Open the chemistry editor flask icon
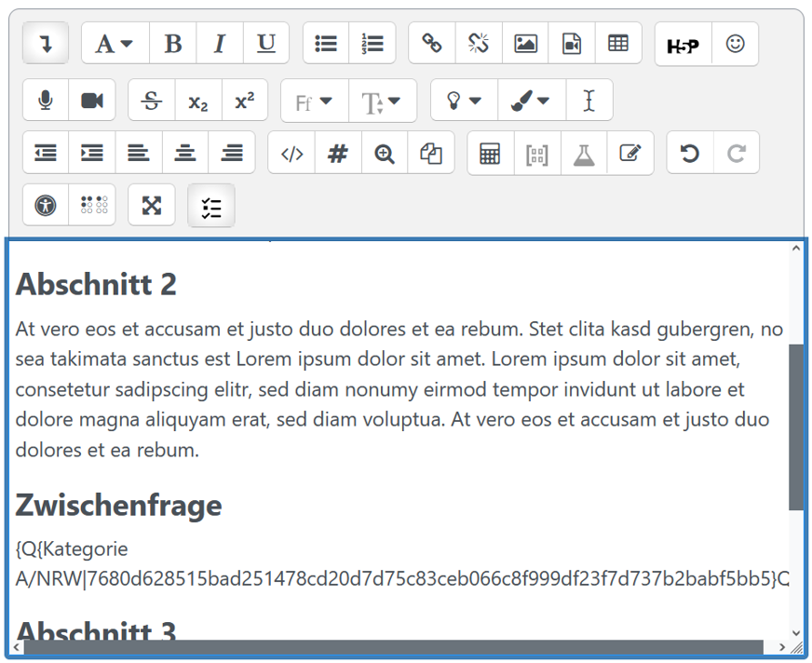 click(584, 155)
